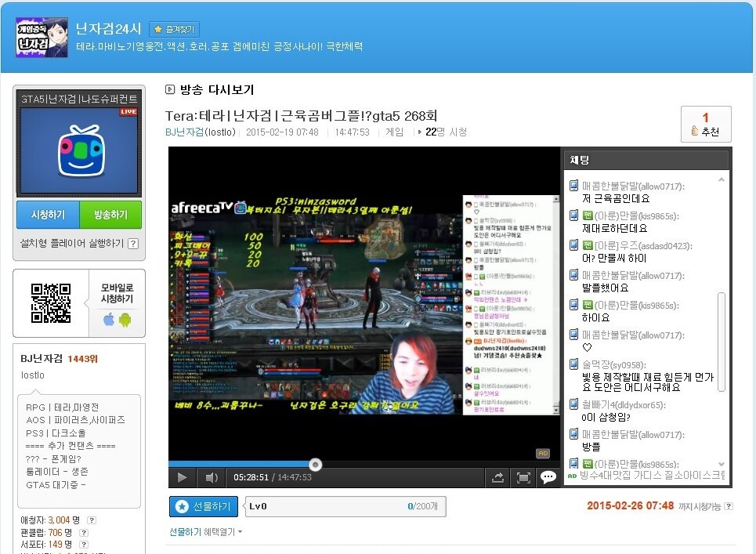The image size is (756, 554).
Task: Open help icon next to 설치형 플레이어 실행하기
Action: (x=133, y=244)
